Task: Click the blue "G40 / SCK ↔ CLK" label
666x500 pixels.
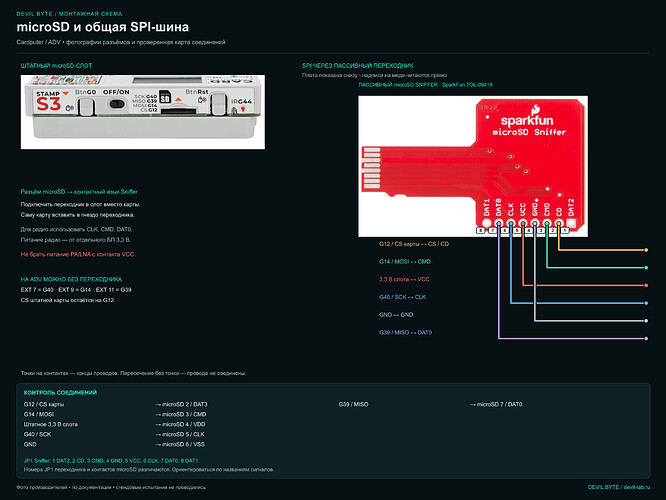Action: [403, 297]
